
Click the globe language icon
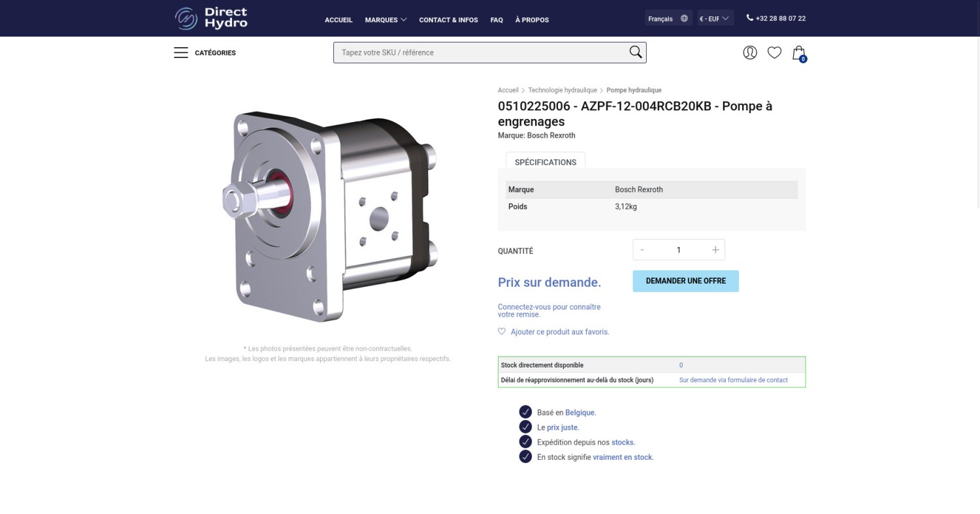[685, 19]
